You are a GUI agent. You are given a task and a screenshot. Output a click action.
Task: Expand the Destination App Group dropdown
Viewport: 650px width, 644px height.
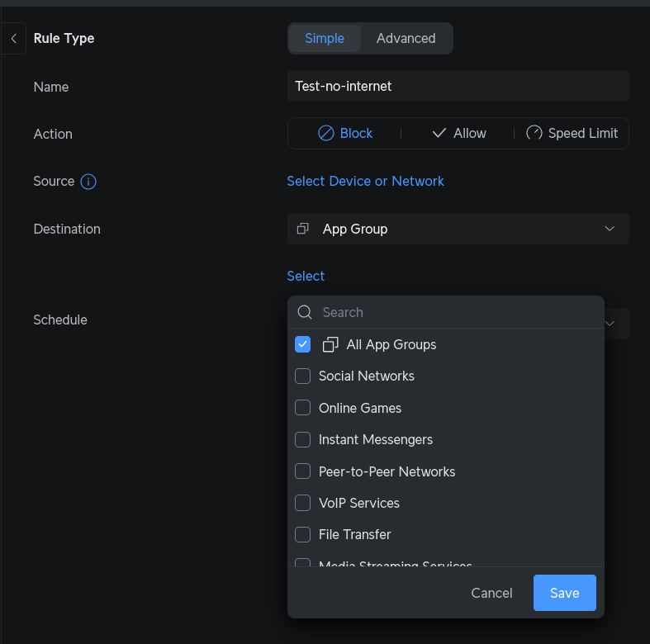tap(610, 229)
